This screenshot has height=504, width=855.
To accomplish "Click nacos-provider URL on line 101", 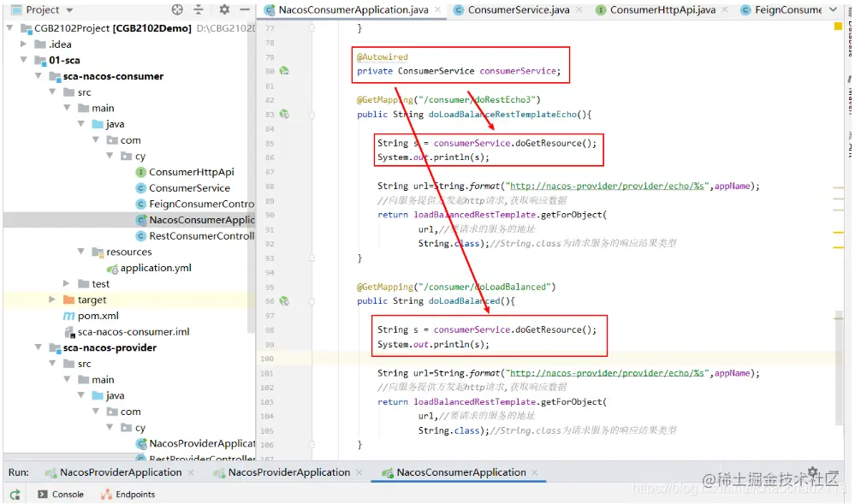I will pyautogui.click(x=607, y=373).
